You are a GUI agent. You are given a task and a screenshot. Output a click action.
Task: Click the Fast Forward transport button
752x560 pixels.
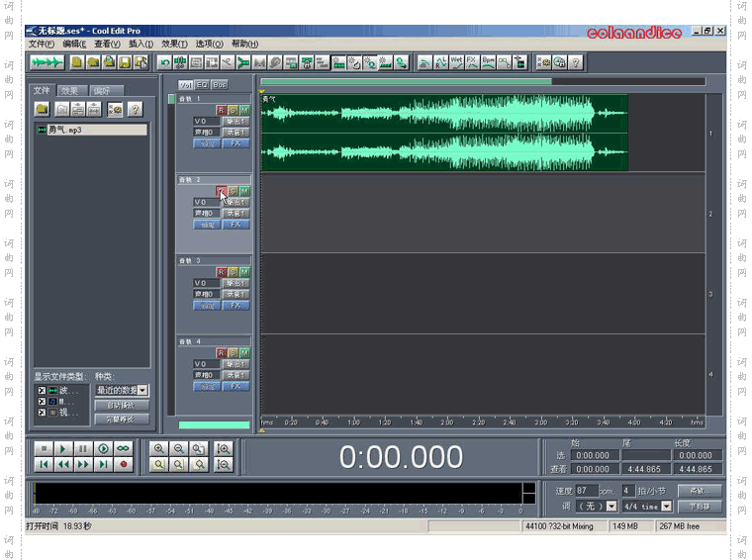(83, 465)
